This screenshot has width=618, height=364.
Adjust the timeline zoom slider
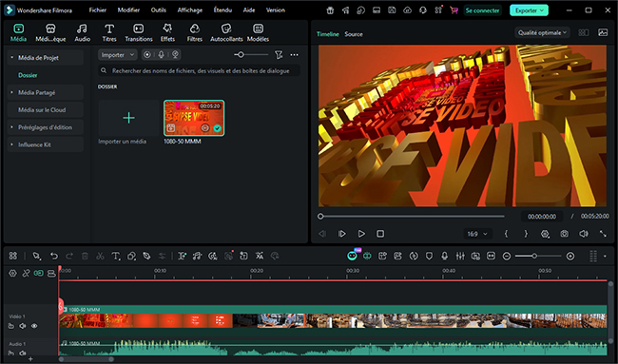point(538,257)
